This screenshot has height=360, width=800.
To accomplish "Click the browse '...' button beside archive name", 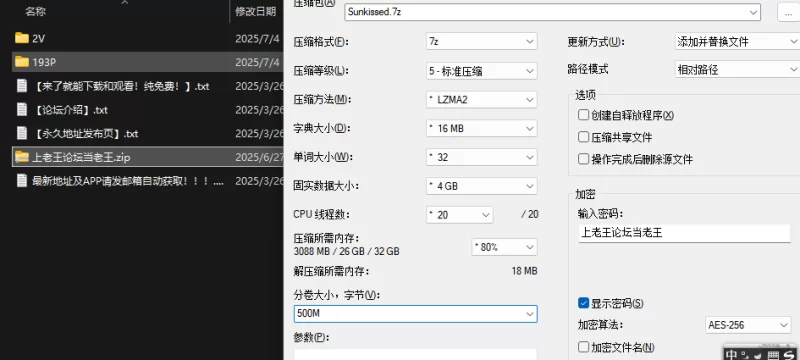I will tap(788, 12).
